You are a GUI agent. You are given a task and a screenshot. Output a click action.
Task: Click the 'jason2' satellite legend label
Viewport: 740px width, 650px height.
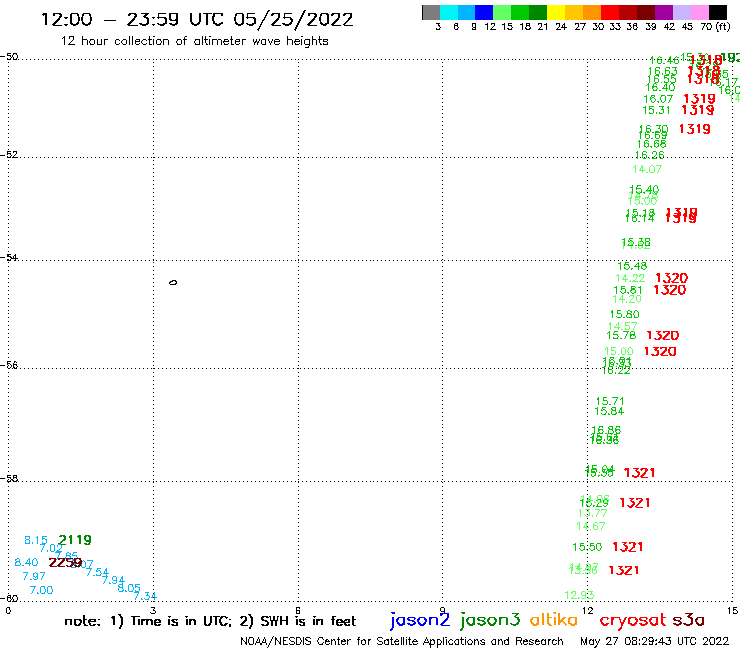click(420, 620)
